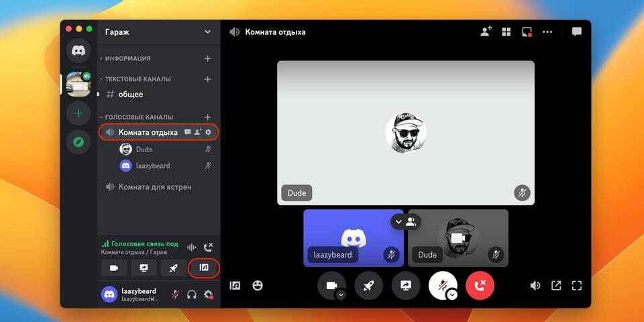Open laazybeard user profile area

click(131, 294)
